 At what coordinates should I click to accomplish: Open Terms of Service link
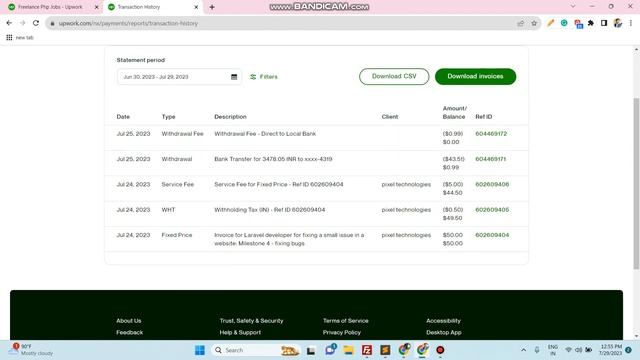[346, 321]
